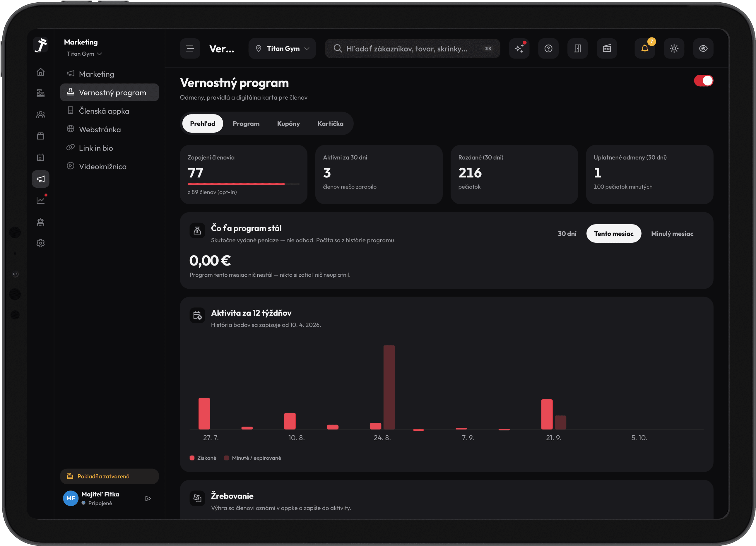Click the hamburger menu button
The height and width of the screenshot is (546, 756).
point(190,49)
